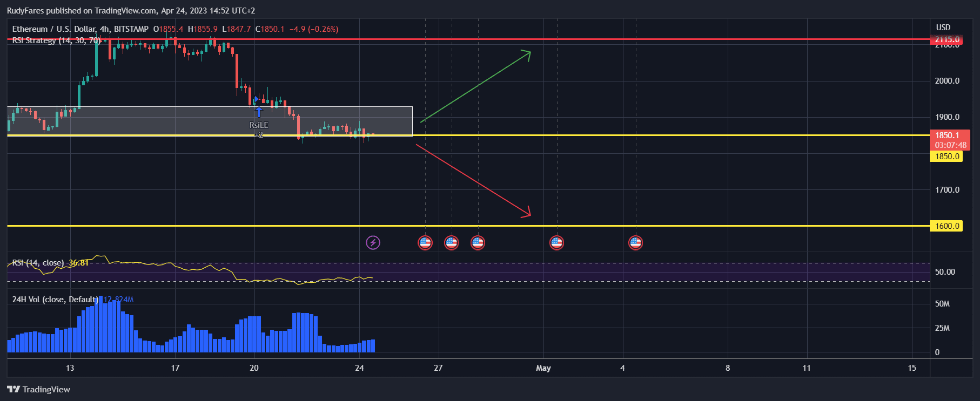The height and width of the screenshot is (401, 980).
Task: Click the purple lightning bolt event icon
Action: coord(373,243)
